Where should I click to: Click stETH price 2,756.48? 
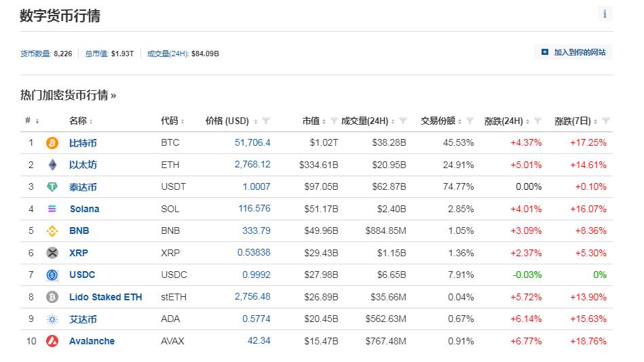point(252,296)
